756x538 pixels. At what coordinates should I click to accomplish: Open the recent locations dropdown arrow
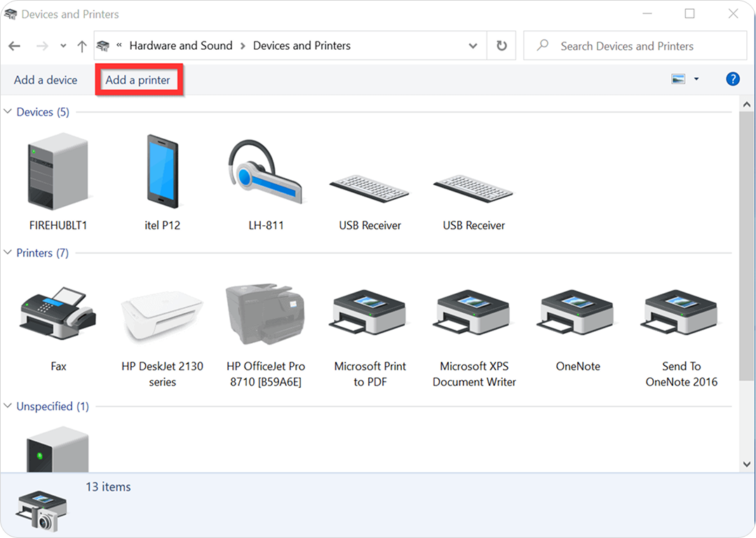(63, 46)
